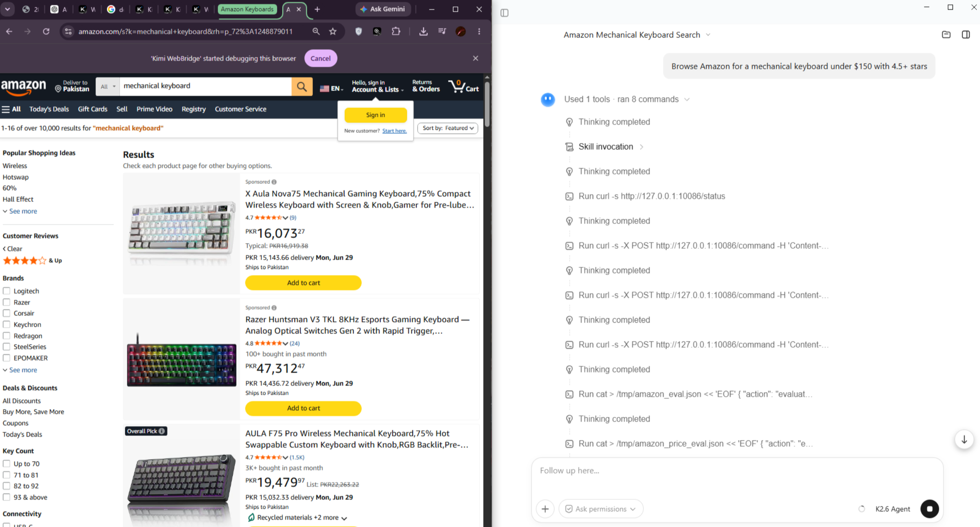Open Chrome downloads
The height and width of the screenshot is (527, 980).
pos(423,32)
